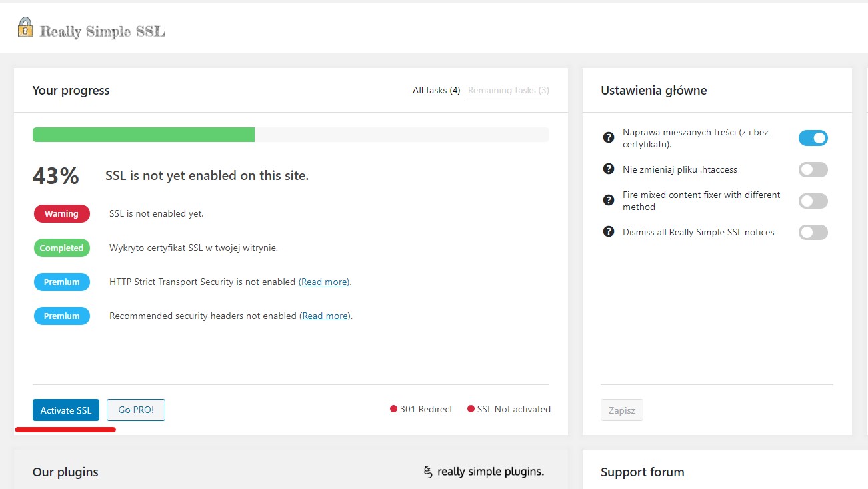This screenshot has width=868, height=489.
Task: Click help icon for Fire mixed content fixer
Action: (608, 200)
